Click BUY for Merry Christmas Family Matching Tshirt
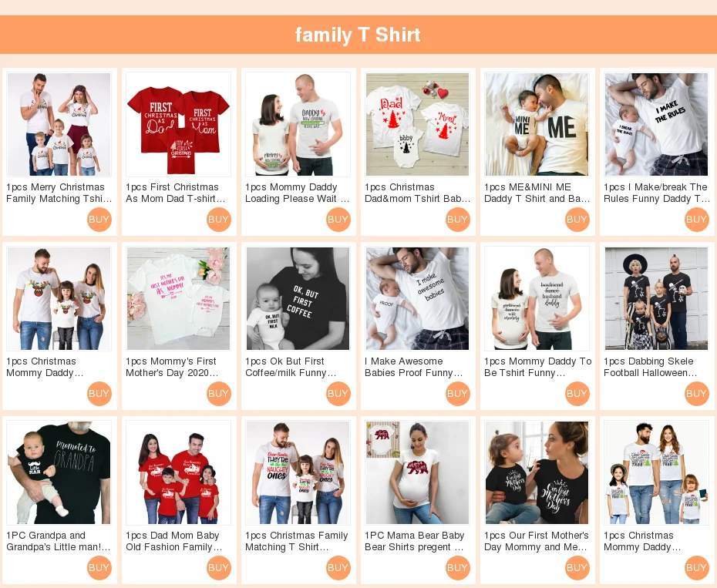Viewport: 717px width, 588px height. point(99,220)
